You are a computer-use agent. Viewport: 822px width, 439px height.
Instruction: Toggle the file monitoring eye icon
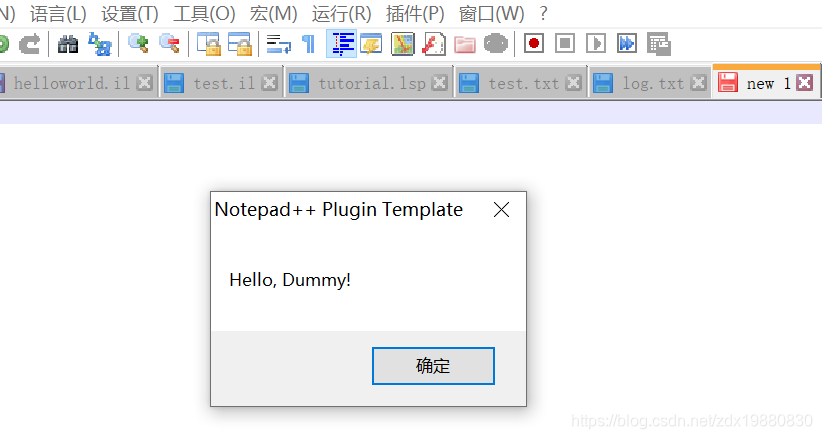click(x=495, y=44)
